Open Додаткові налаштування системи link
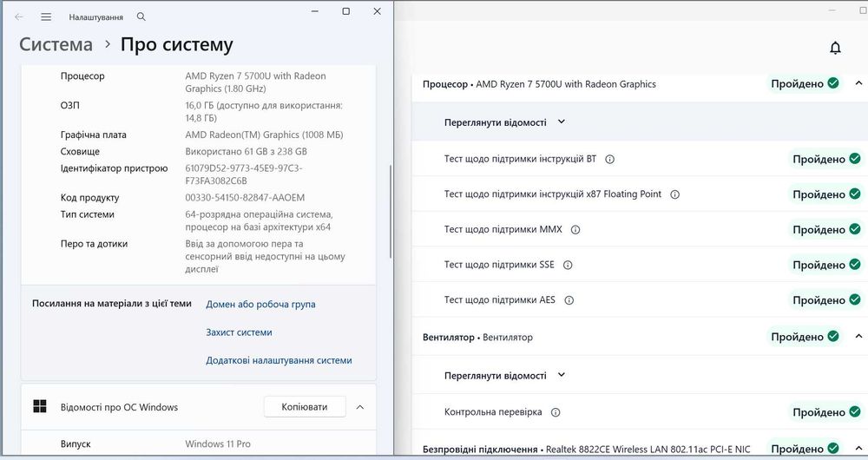Screen dimensions: 868x460 click(279, 360)
